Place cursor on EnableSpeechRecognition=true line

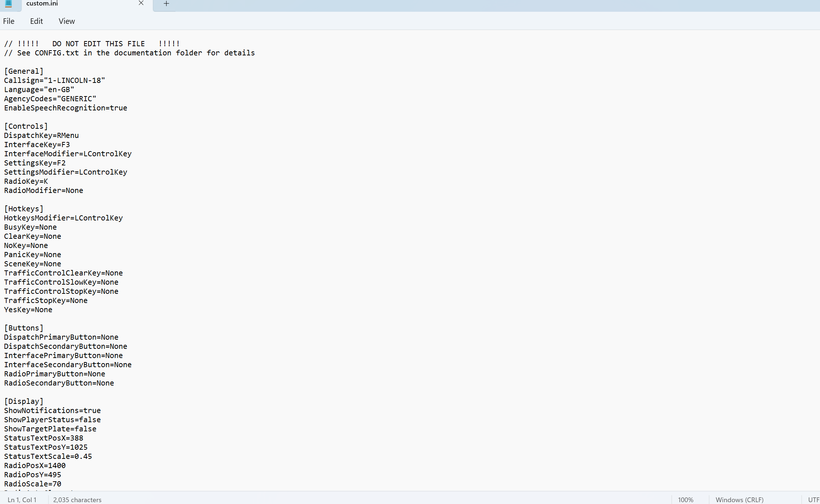coord(65,108)
